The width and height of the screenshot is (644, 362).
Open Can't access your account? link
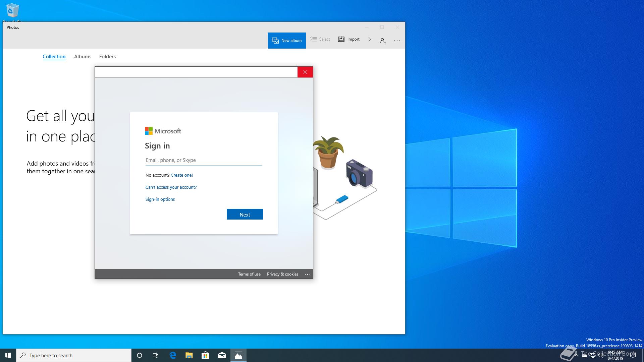click(171, 187)
